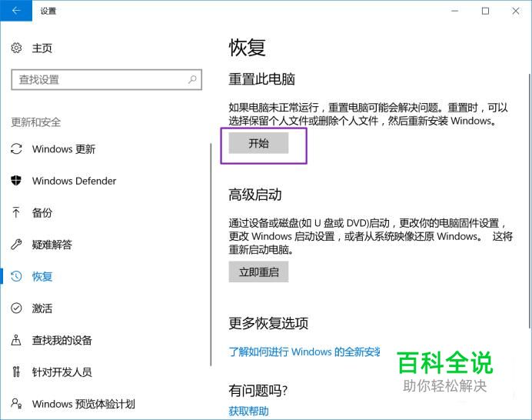
Task: Click the 针对开发人员 tools icon
Action: point(16,372)
